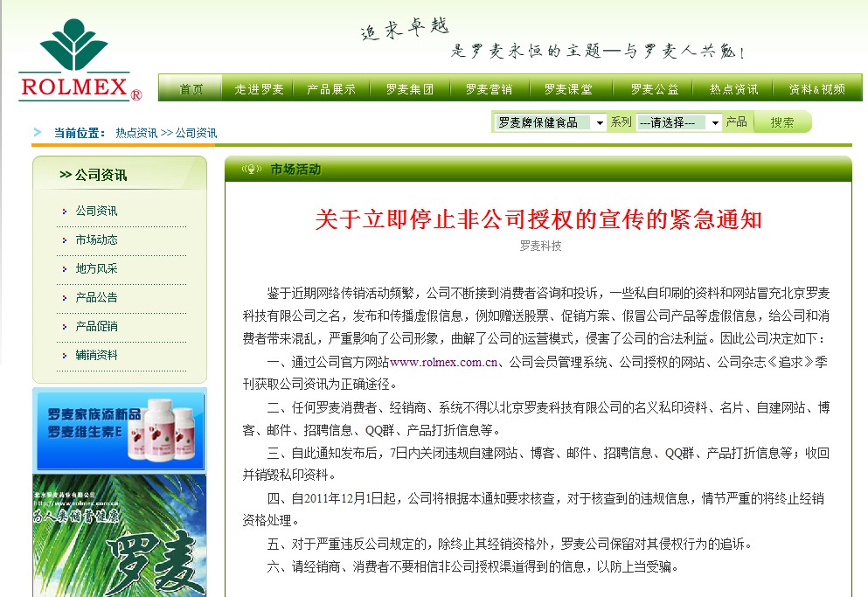Open the 热点资讯 navigation item

point(733,88)
